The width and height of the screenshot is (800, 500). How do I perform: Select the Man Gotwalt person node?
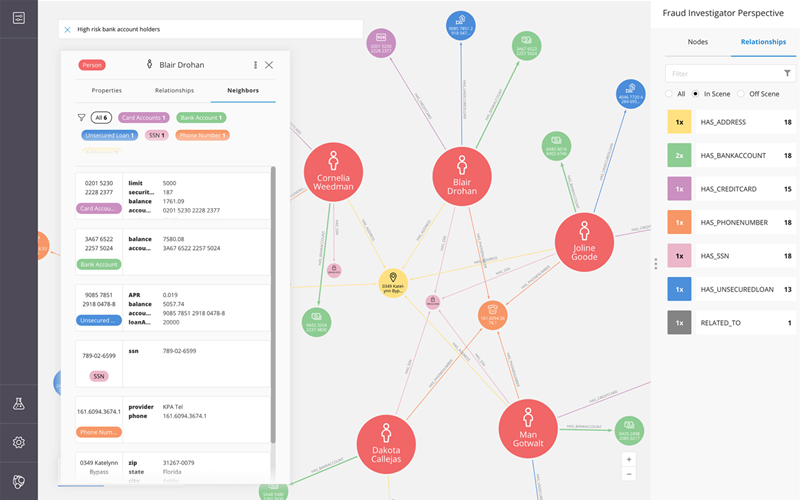[x=528, y=429]
